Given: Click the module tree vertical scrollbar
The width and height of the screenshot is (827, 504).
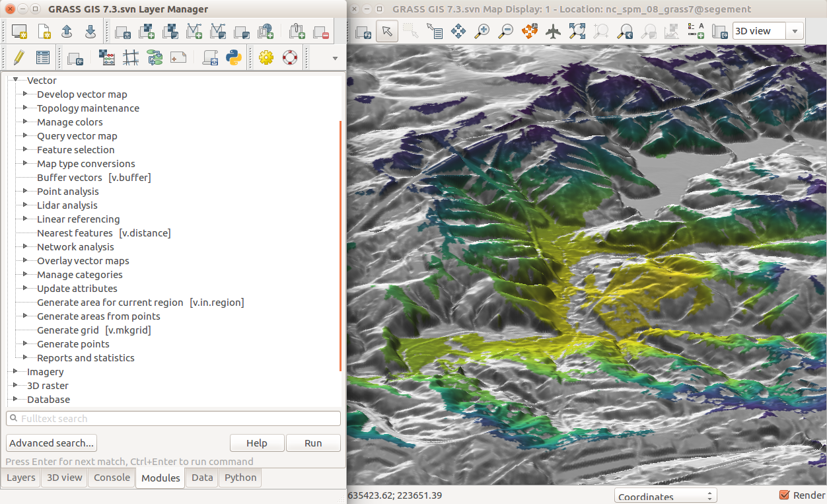Looking at the screenshot, I should 340,246.
